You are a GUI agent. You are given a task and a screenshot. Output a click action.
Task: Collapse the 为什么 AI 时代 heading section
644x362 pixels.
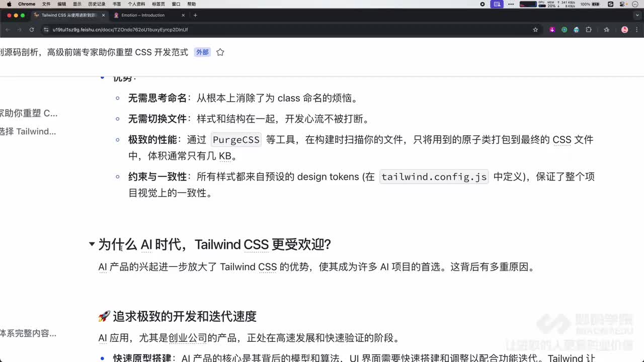92,244
